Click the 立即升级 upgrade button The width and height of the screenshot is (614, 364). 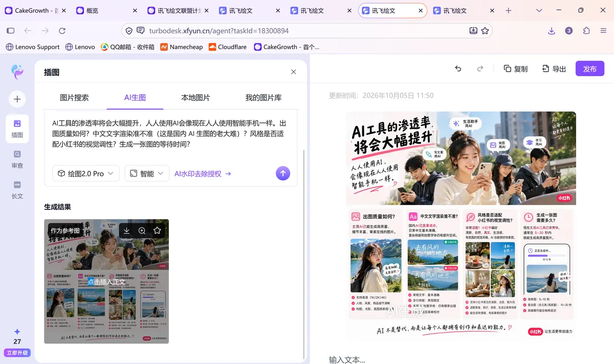tap(17, 353)
